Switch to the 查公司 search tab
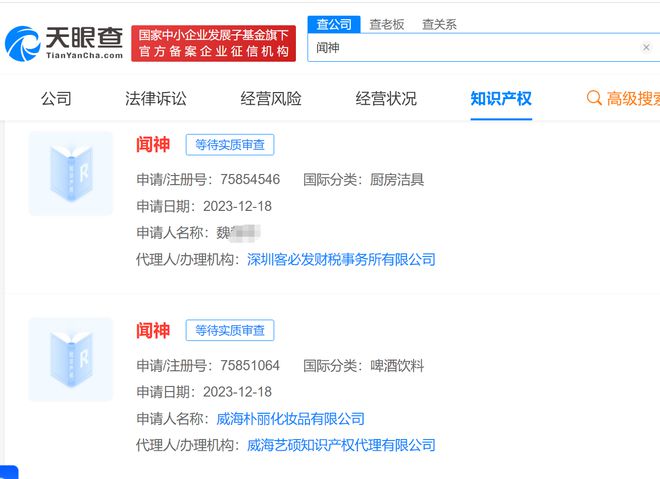Image resolution: width=660 pixels, height=479 pixels. (334, 24)
